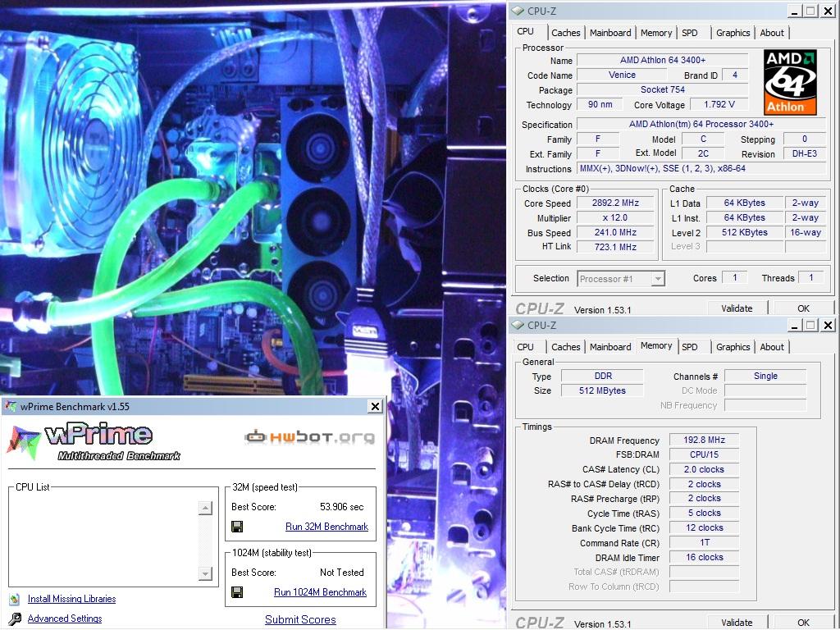Click Code Name value Venice
Viewport: 840px width, 630px height.
(622, 75)
